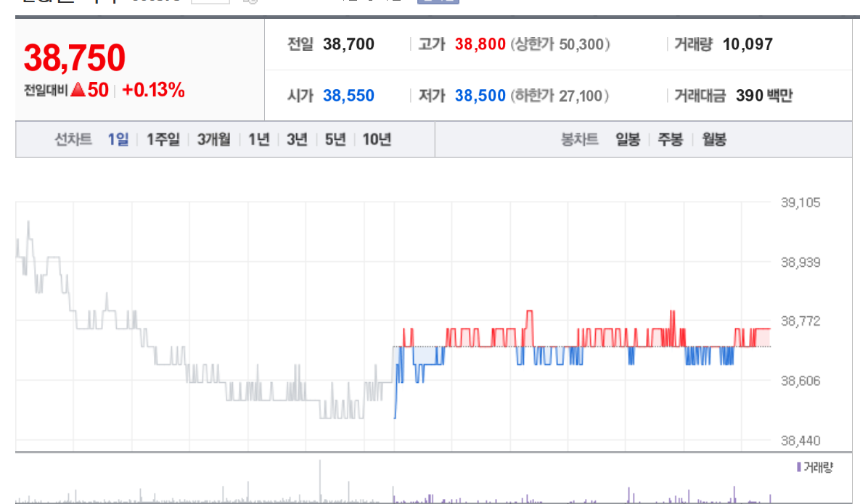Click the current price 38,750
Screen dimensions: 860x504
point(75,58)
